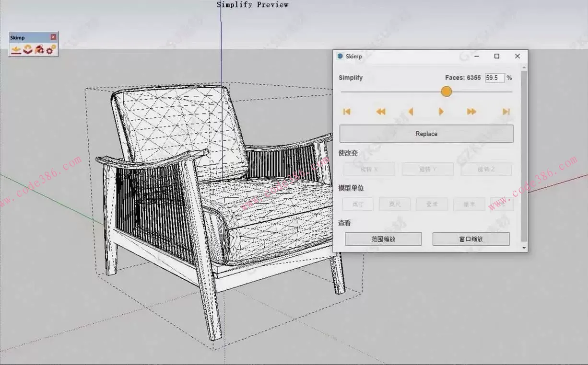588x365 pixels.
Task: Click the percentage field showing 59.5
Action: (494, 78)
